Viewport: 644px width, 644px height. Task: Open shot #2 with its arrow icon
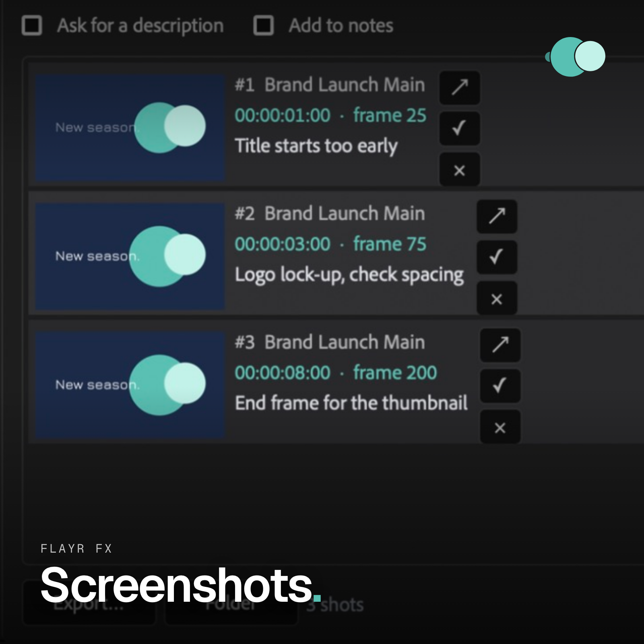point(497,216)
